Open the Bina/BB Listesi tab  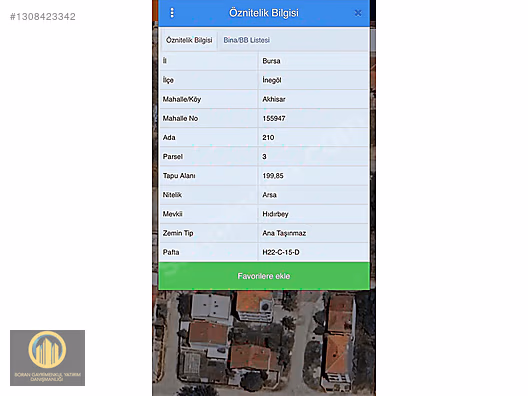click(x=246, y=40)
